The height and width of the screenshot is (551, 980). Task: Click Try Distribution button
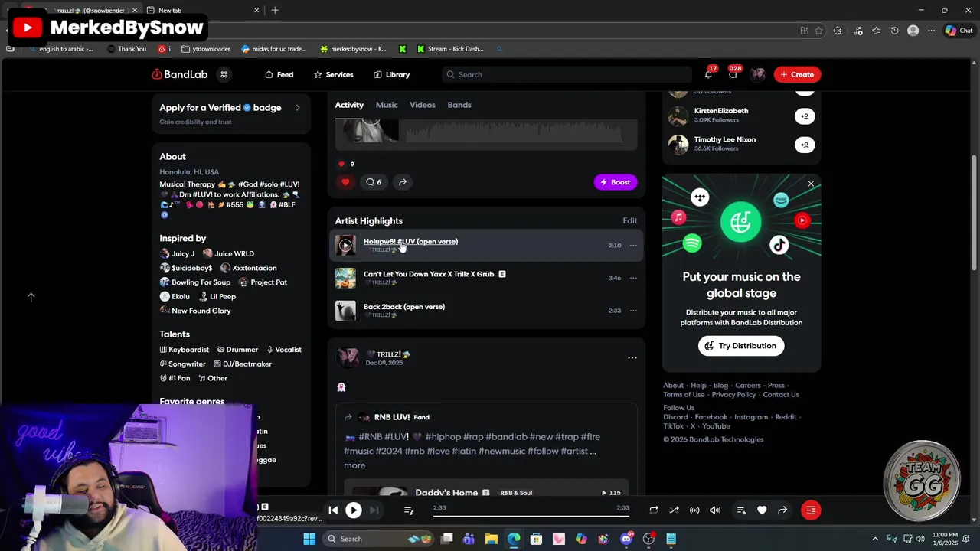click(741, 346)
